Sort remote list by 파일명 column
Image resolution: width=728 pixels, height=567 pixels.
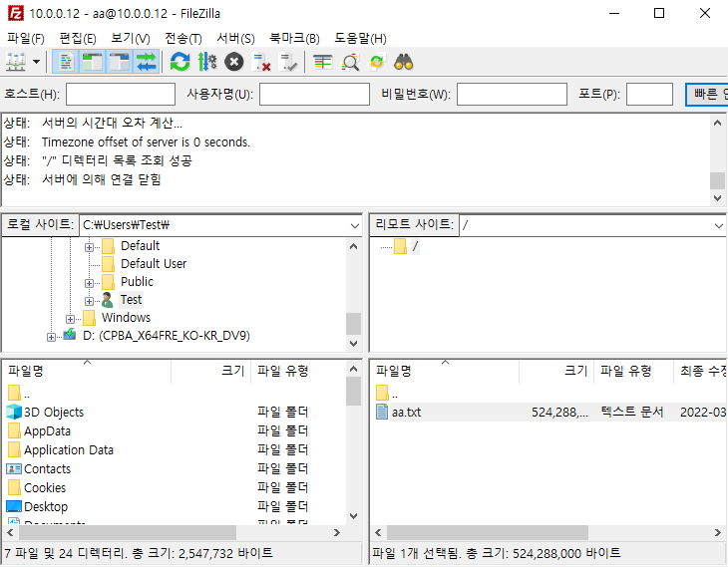tap(445, 371)
